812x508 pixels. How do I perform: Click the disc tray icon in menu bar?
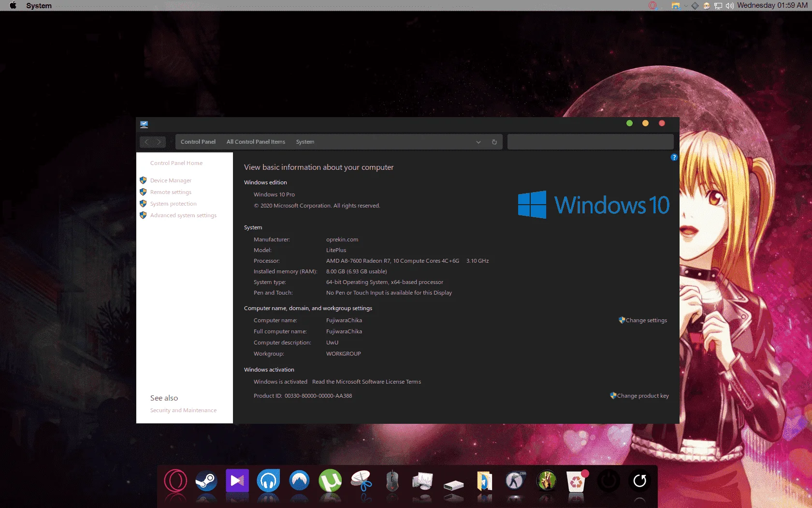[707, 6]
